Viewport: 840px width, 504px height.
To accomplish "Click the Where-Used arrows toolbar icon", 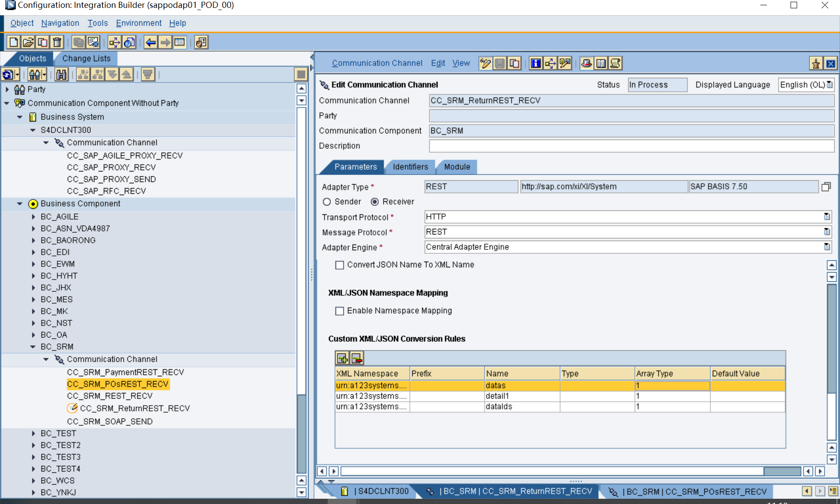I will 114,42.
